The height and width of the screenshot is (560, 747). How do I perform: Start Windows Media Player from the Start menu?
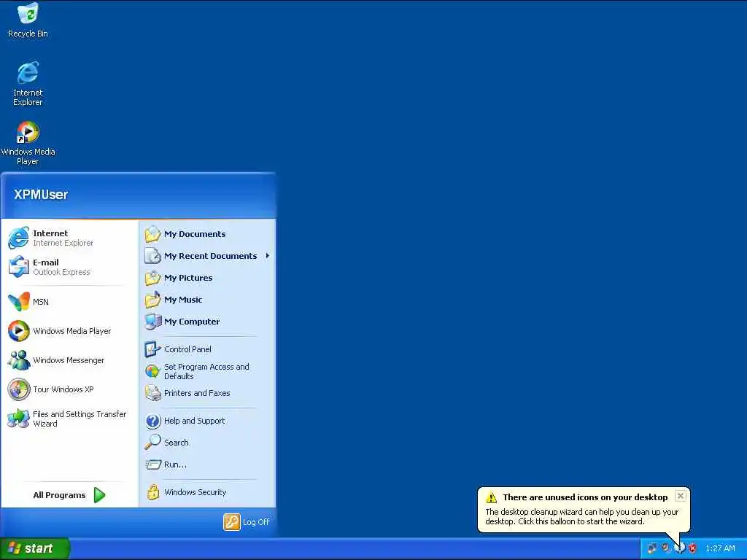click(69, 331)
